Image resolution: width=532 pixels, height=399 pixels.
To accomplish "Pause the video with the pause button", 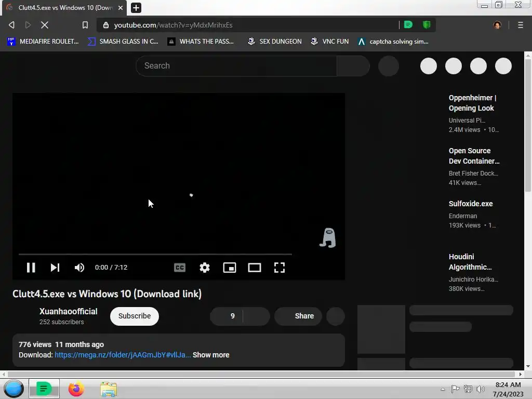I will [x=31, y=268].
